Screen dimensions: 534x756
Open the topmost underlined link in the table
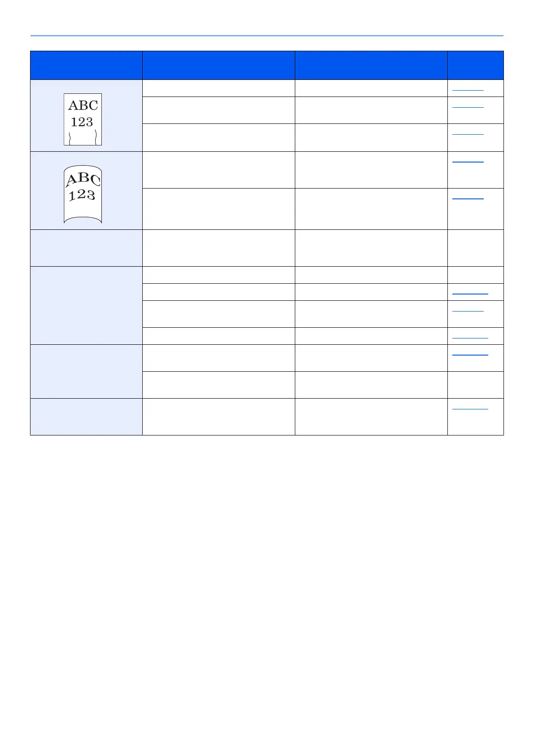pyautogui.click(x=468, y=89)
